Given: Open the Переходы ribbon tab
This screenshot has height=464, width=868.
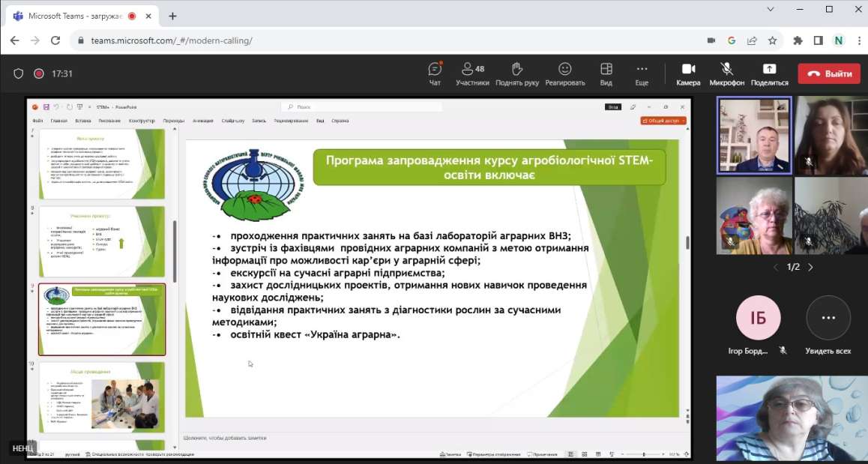Looking at the screenshot, I should coord(174,121).
